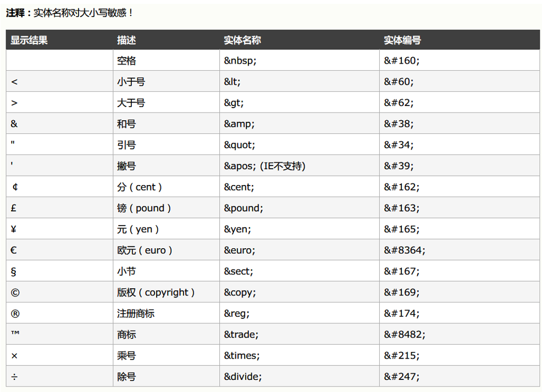
Task: Click the section § symbol
Action: click(x=14, y=272)
